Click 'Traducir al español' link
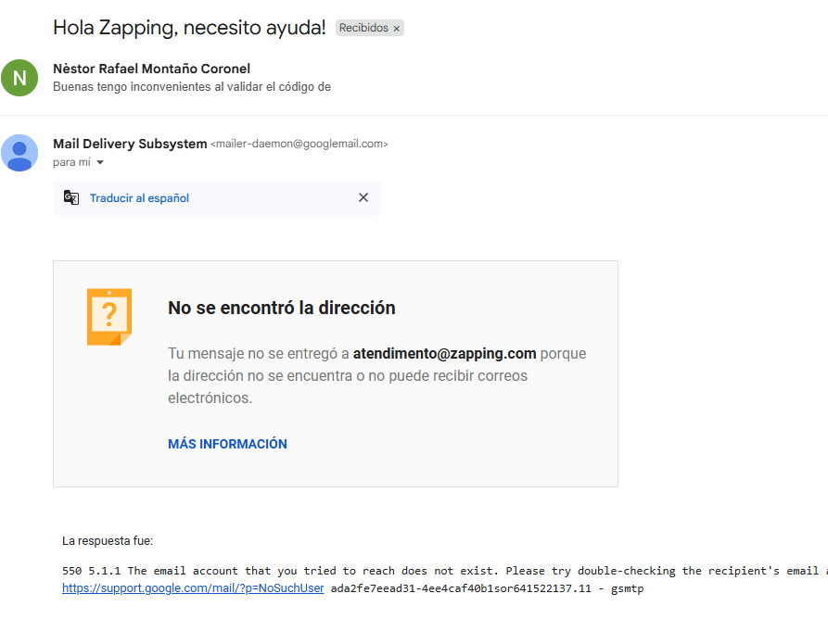 pyautogui.click(x=139, y=198)
